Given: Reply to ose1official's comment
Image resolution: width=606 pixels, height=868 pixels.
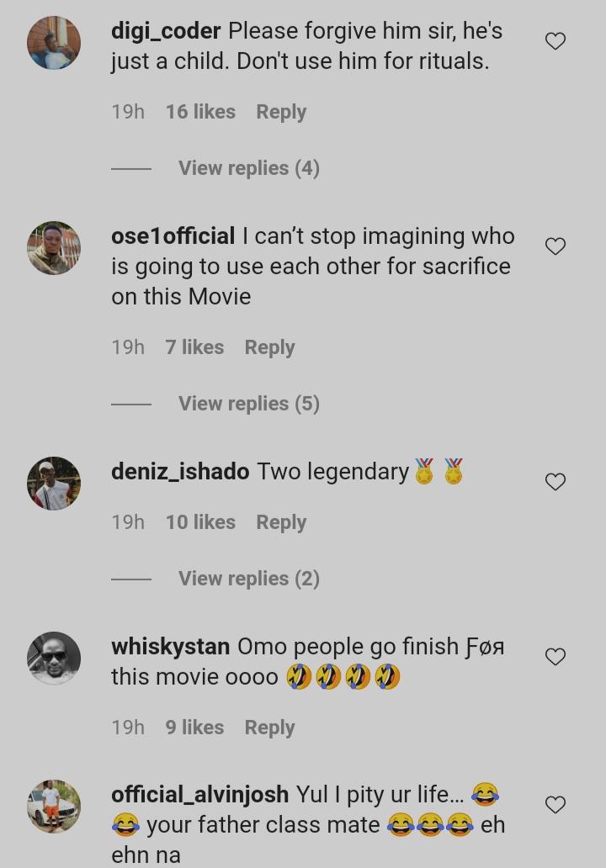Looking at the screenshot, I should (x=269, y=347).
